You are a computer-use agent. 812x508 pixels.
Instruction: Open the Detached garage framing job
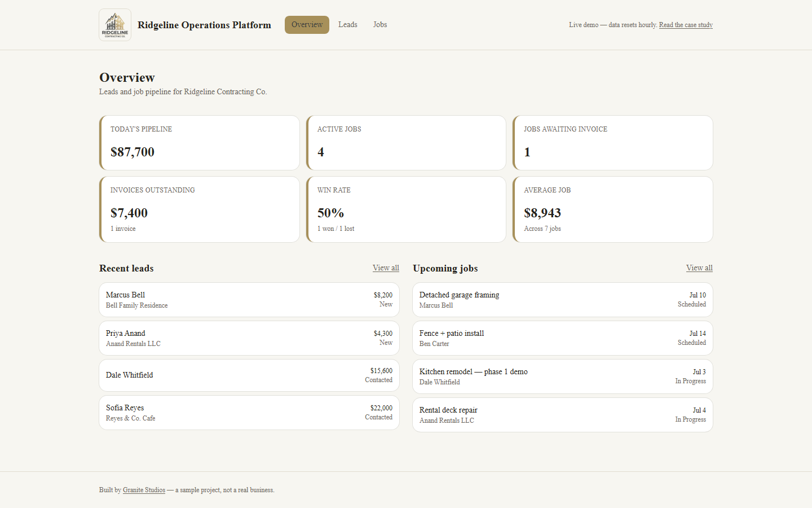tap(563, 300)
